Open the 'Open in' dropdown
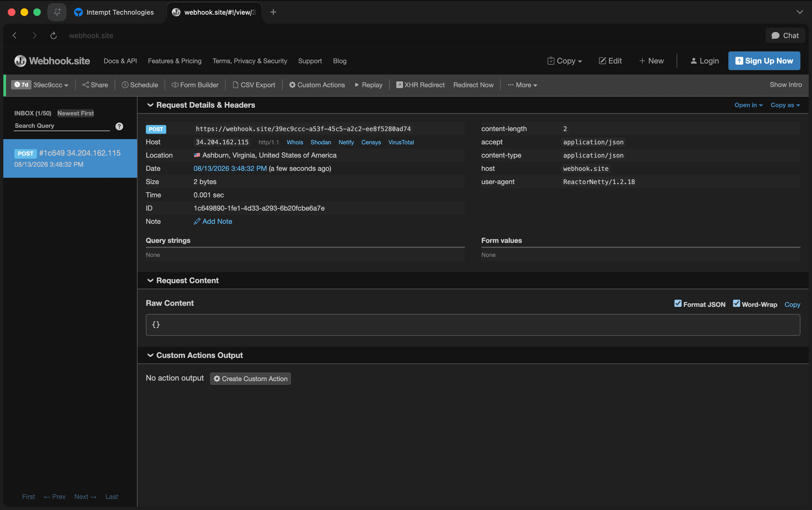This screenshot has height=510, width=812. 748,105
